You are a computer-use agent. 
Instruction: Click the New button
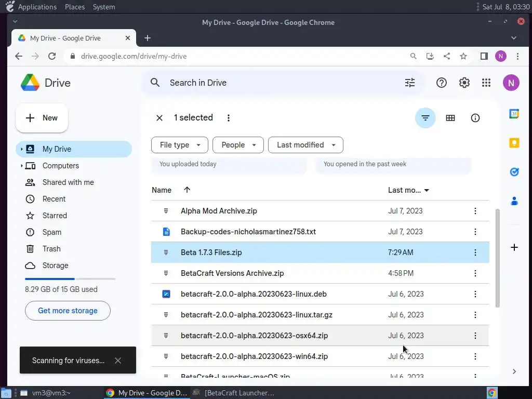point(42,118)
